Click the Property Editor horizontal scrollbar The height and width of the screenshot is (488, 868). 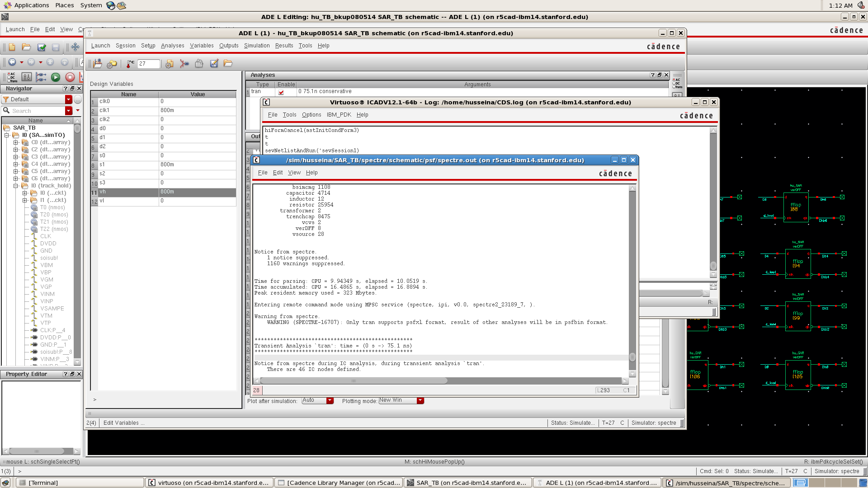click(37, 451)
